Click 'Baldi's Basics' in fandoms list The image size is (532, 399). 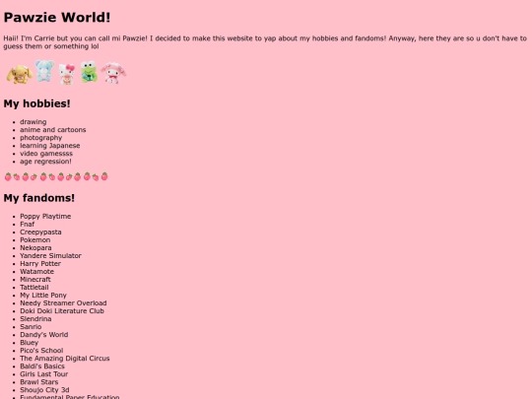coord(42,366)
